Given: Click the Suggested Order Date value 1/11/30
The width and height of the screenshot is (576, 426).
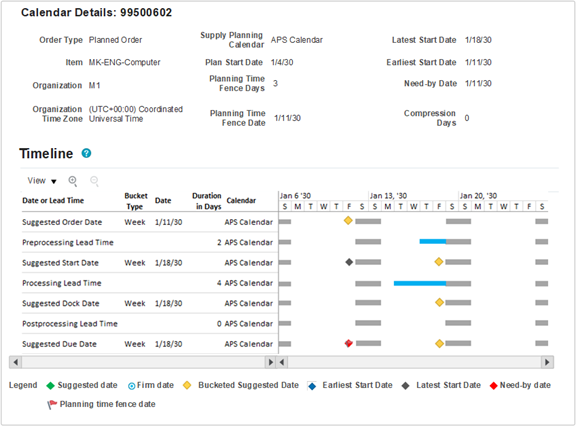Looking at the screenshot, I should [x=169, y=222].
